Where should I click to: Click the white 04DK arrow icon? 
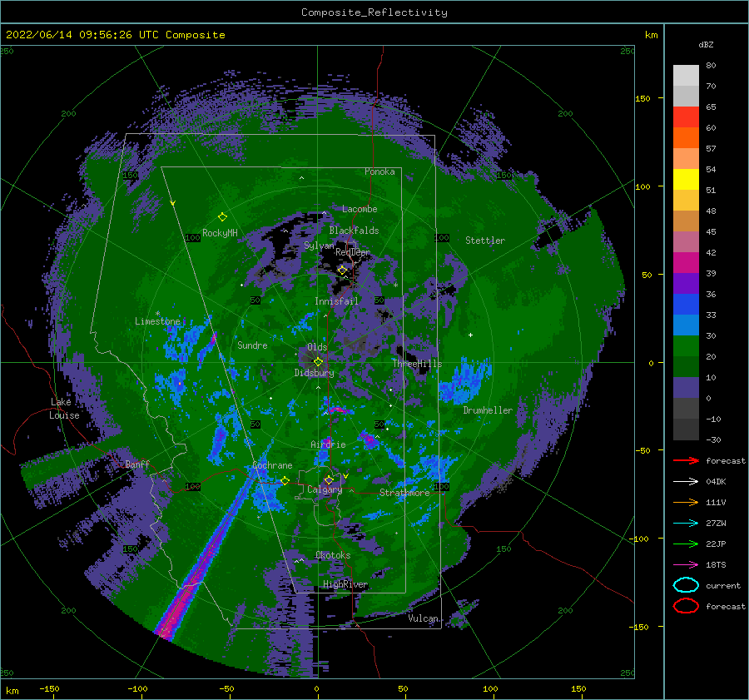click(x=686, y=481)
